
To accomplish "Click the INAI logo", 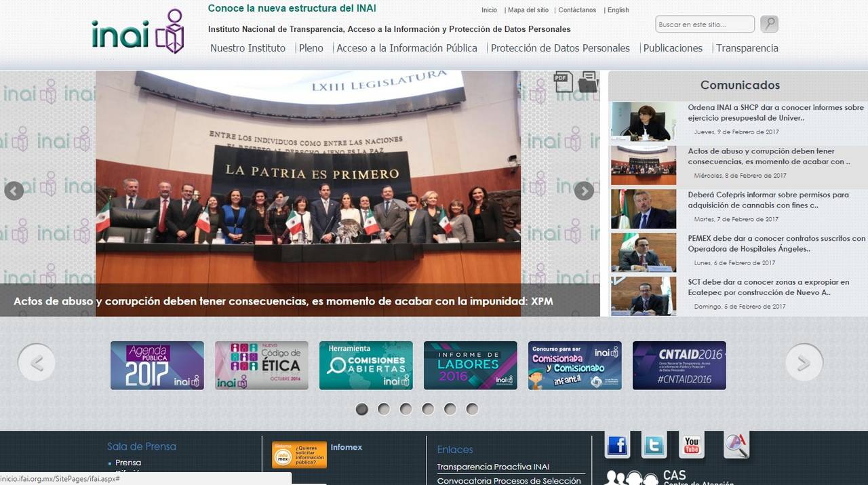I will pos(138,32).
